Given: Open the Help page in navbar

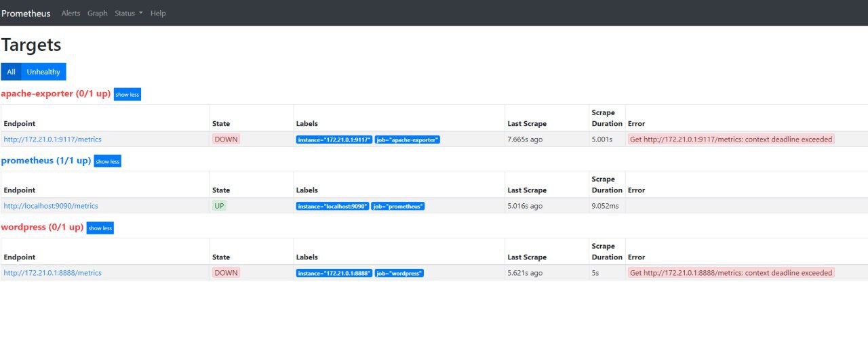Looking at the screenshot, I should tap(158, 13).
